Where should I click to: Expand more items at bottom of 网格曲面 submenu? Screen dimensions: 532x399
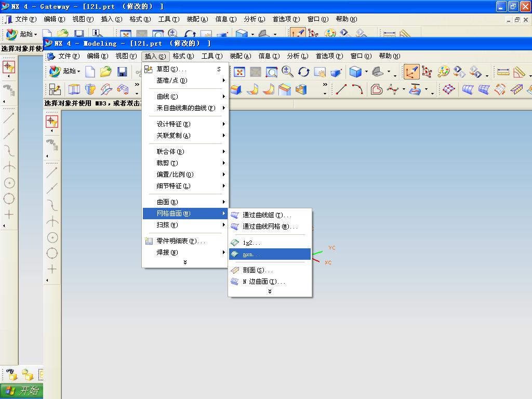click(x=270, y=291)
